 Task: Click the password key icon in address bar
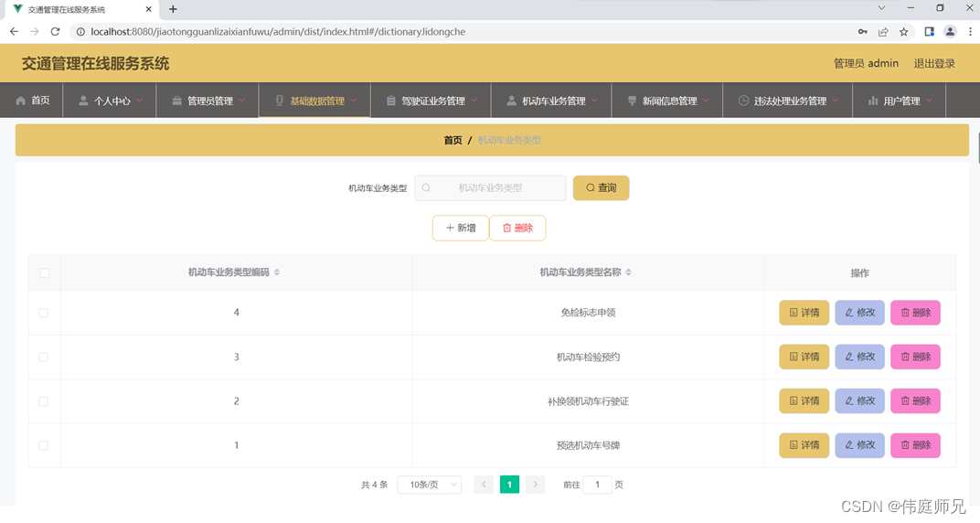[862, 32]
